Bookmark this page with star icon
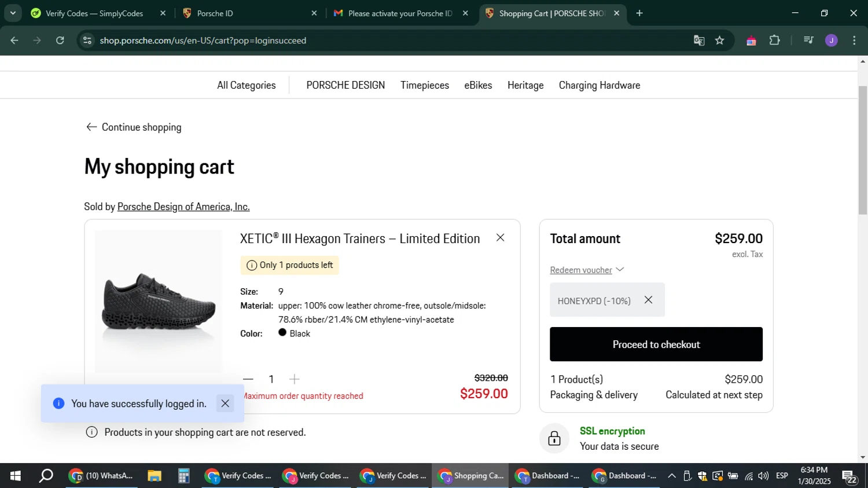868x488 pixels. point(719,41)
